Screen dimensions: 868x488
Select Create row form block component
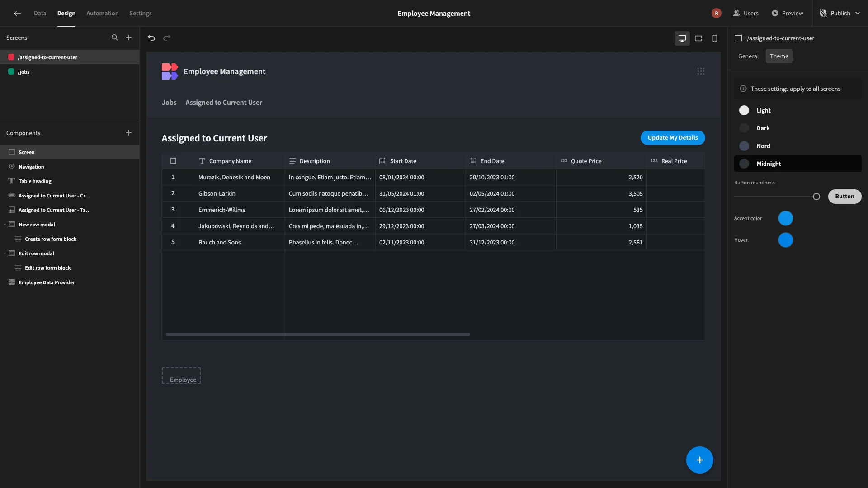(70, 239)
